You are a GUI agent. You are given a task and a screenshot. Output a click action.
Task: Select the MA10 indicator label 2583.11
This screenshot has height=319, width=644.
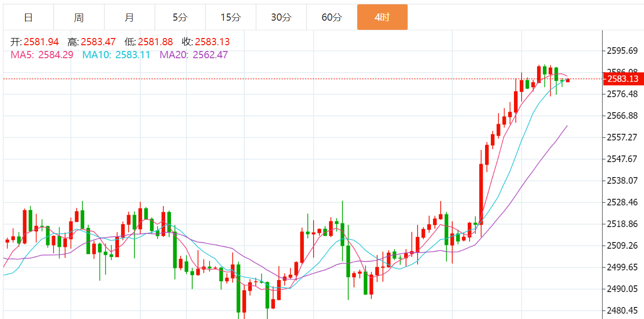132,55
